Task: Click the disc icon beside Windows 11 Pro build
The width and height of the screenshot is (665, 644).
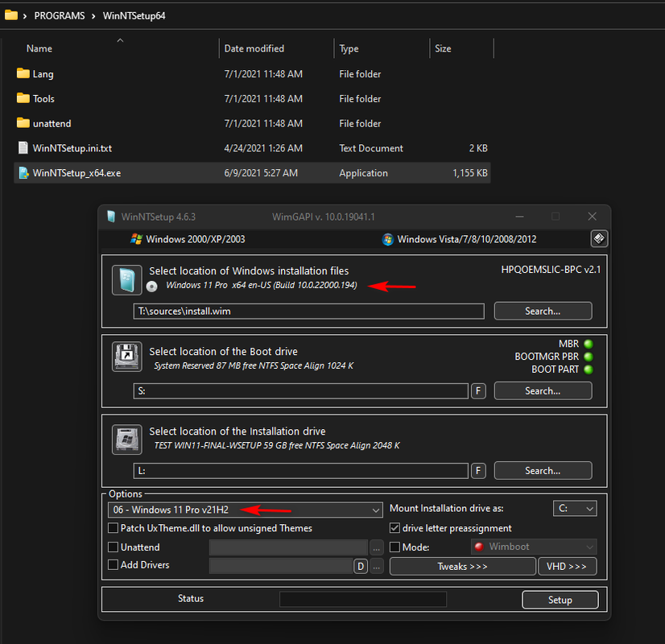Action: coord(152,287)
